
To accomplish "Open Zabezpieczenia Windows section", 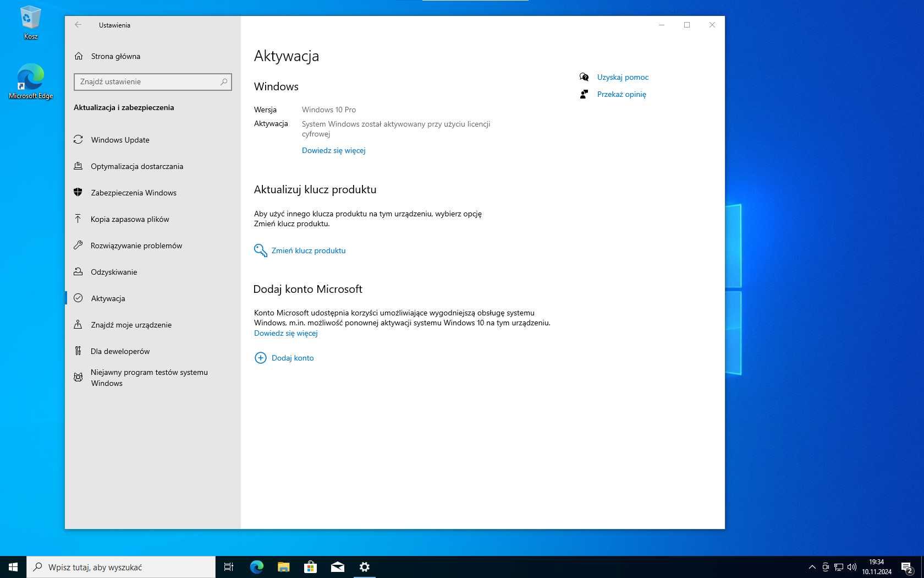I will click(x=153, y=193).
